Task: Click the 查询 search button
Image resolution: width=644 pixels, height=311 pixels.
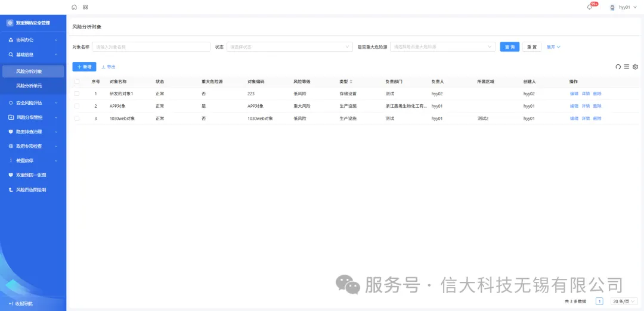Action: (x=510, y=47)
